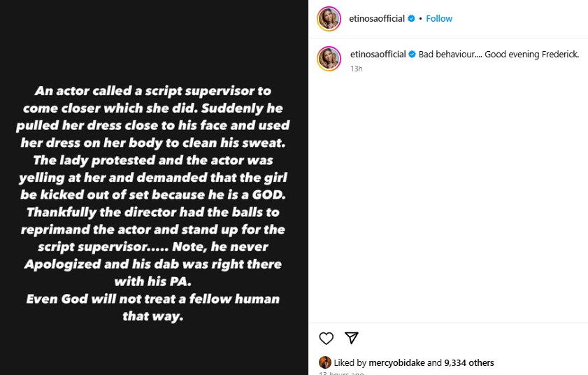This screenshot has height=375, width=588.
Task: Open etinosaofficial's story ring in post header
Action: point(329,19)
